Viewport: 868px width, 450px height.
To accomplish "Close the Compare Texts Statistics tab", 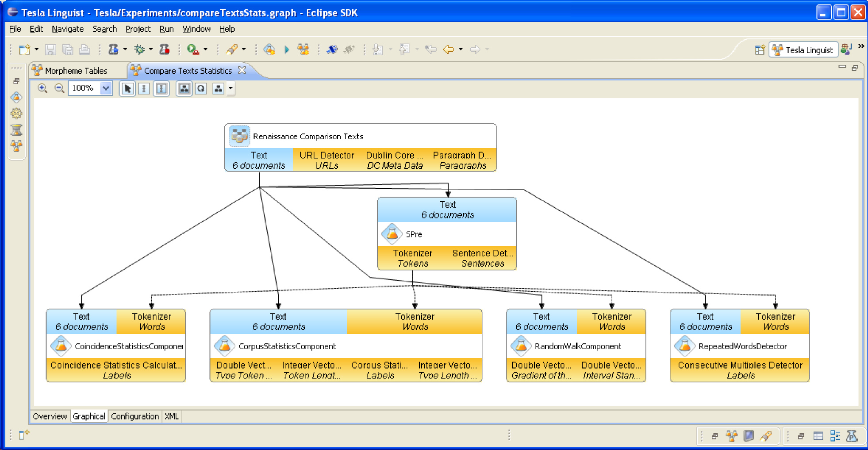I will pyautogui.click(x=242, y=70).
